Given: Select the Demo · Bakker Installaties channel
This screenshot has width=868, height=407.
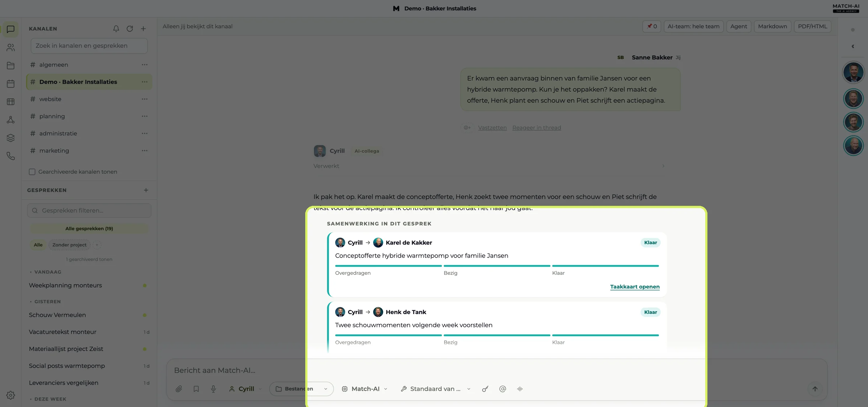Looking at the screenshot, I should pos(89,82).
